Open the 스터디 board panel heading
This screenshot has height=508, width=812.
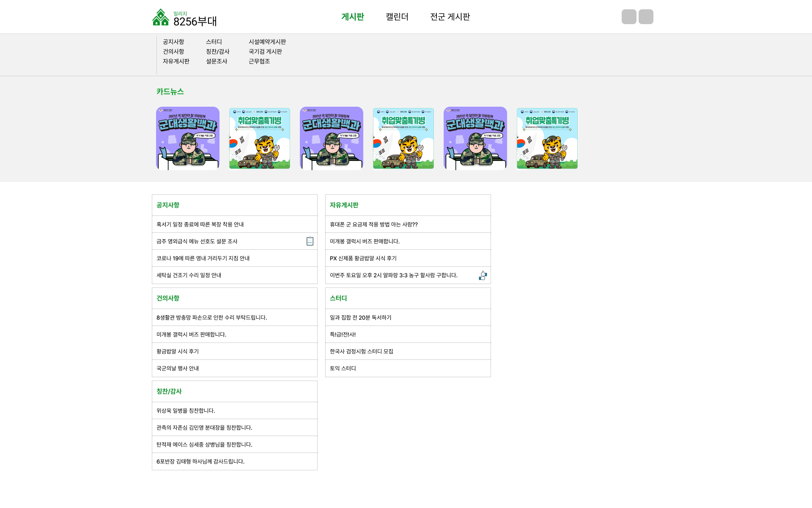[338, 298]
